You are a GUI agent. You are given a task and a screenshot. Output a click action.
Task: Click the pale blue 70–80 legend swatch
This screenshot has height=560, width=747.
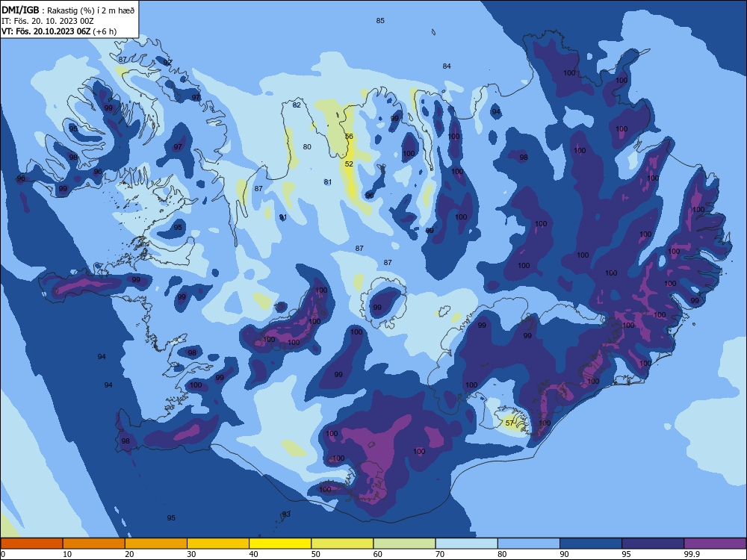[467, 544]
